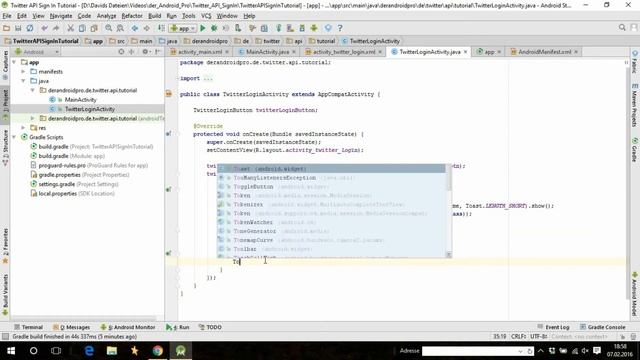640x360 pixels.
Task: Click scroll-from-source icon in Project panel
Action: (x=121, y=52)
